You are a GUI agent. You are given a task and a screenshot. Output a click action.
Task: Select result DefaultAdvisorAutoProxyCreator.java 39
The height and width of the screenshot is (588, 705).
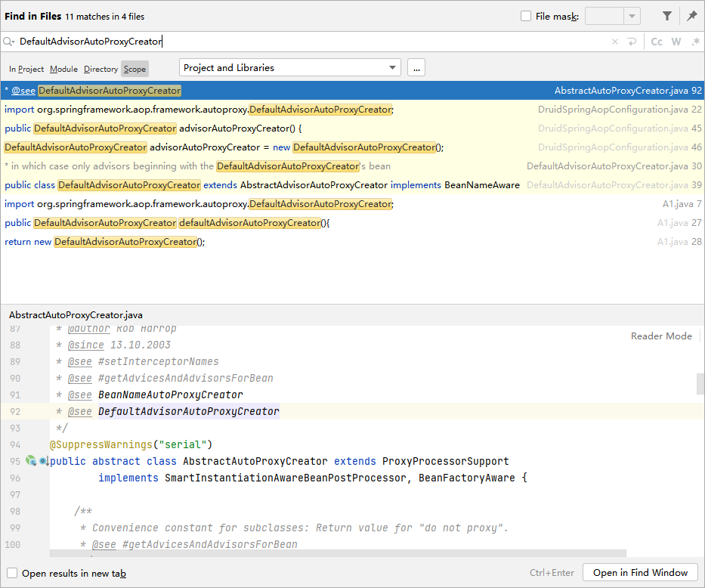tap(352, 184)
